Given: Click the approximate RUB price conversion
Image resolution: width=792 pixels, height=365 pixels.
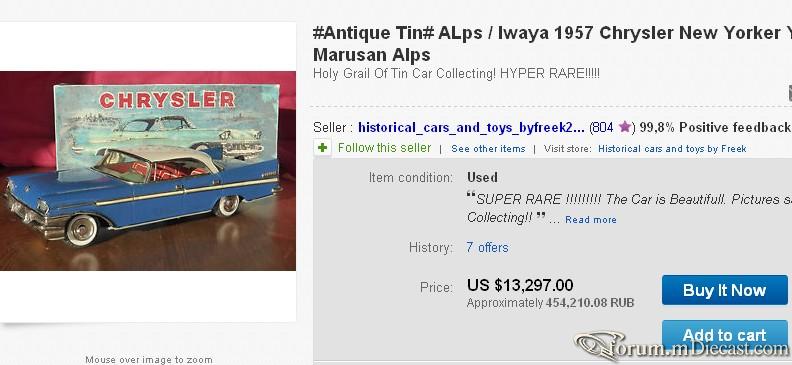Looking at the screenshot, I should pos(550,303).
